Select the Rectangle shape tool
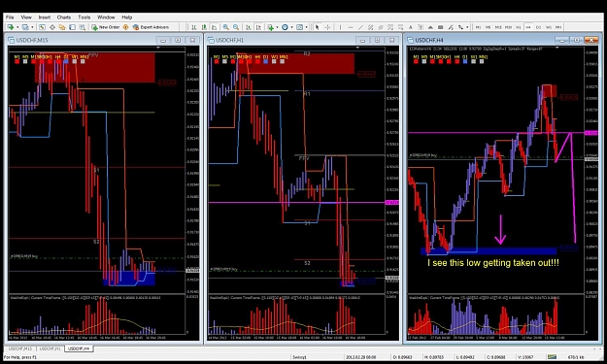Image resolution: width=607 pixels, height=364 pixels. (x=441, y=27)
